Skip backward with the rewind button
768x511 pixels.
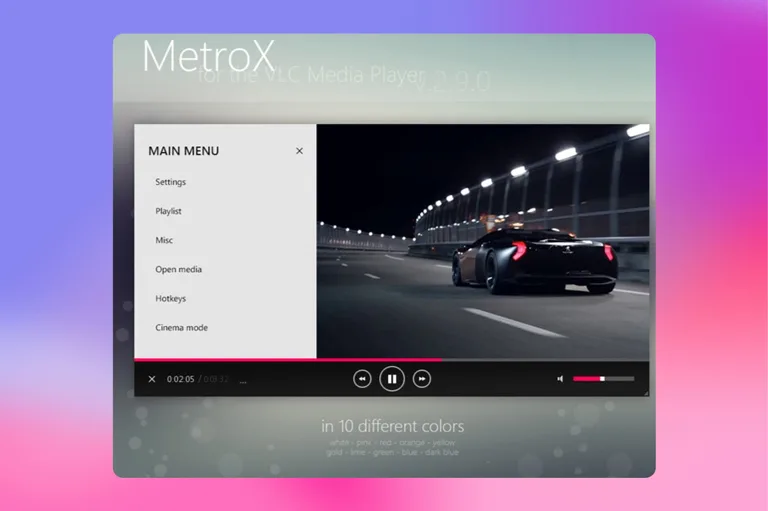[362, 379]
